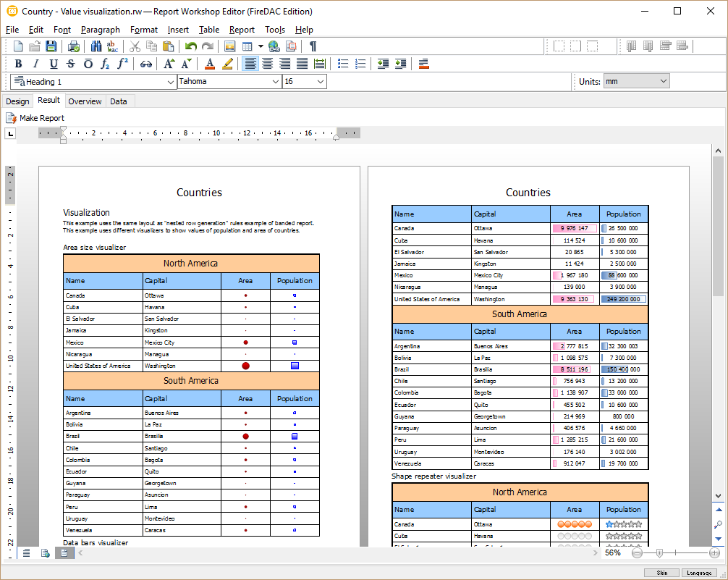Click the Make Report icon

[12, 118]
